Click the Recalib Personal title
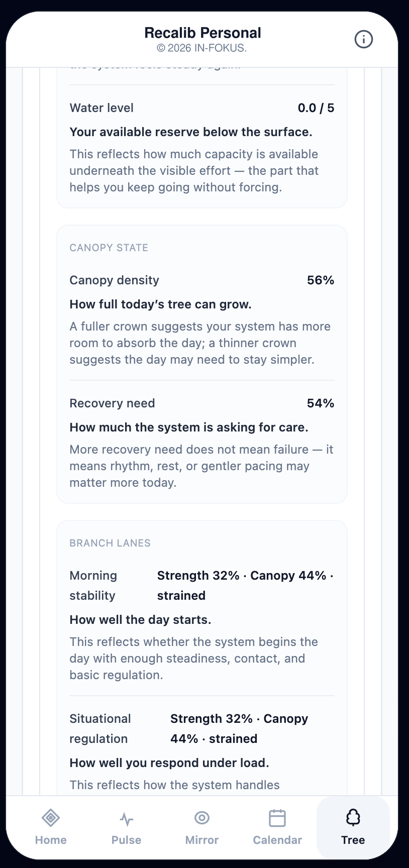 202,33
